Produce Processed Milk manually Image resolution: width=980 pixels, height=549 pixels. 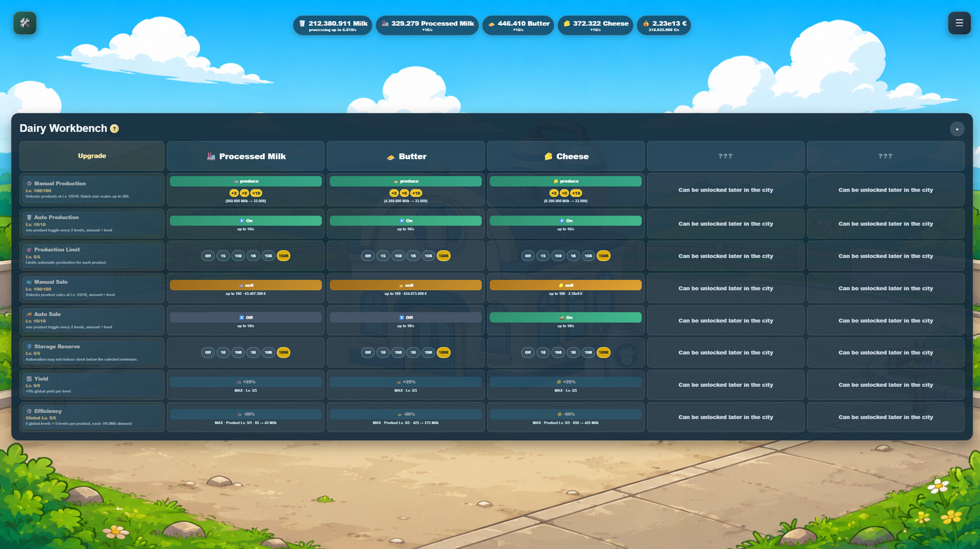pyautogui.click(x=246, y=181)
